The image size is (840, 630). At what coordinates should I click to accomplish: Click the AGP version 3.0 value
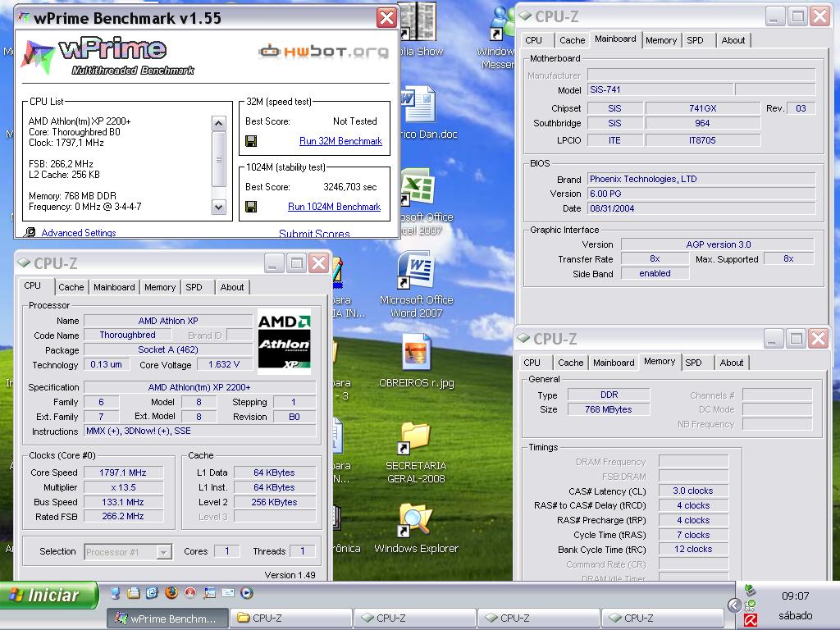tap(718, 244)
